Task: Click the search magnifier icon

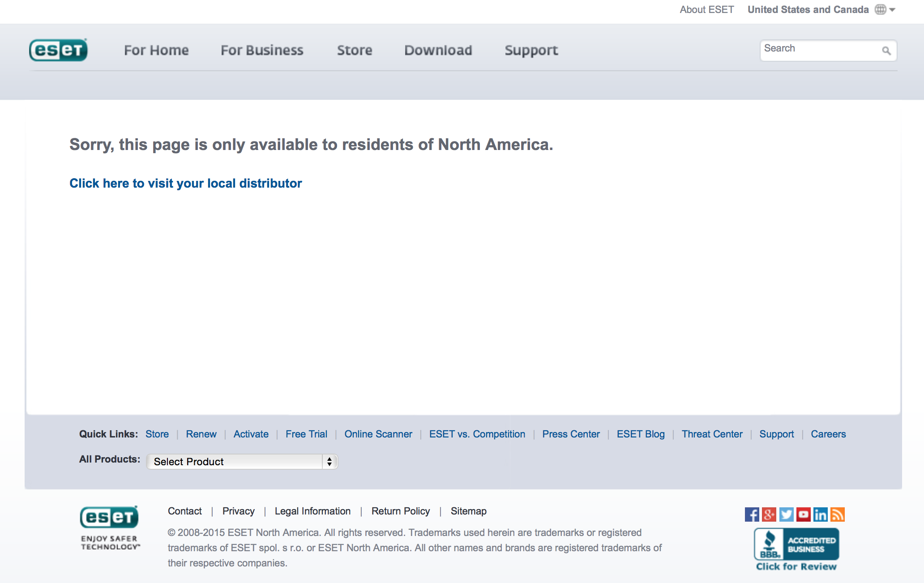Action: (x=886, y=51)
